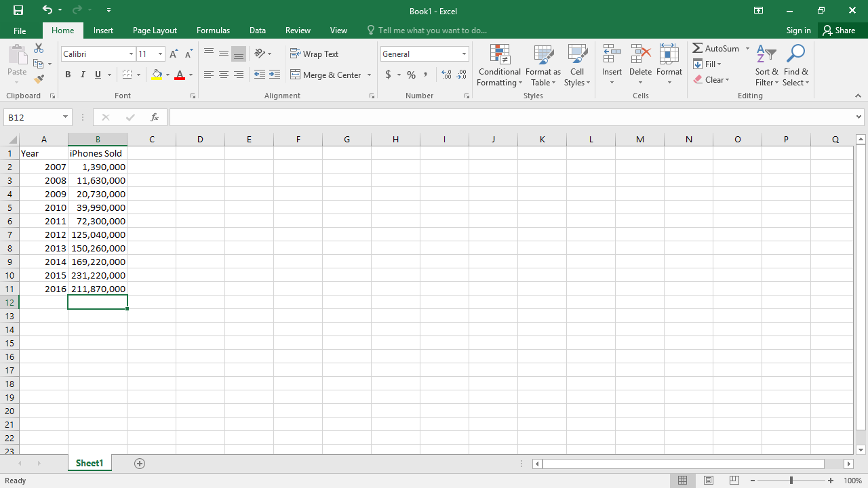
Task: Toggle Align Right
Action: [x=239, y=75]
